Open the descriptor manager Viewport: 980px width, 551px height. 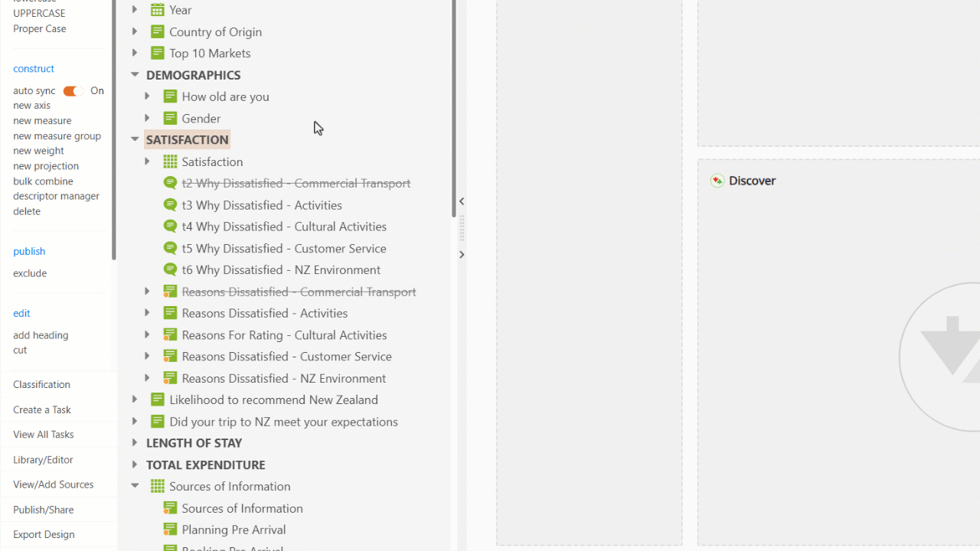56,196
